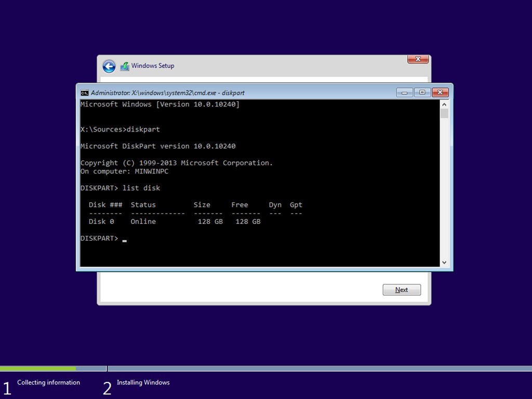Click the 'Microsoft DiskPart version 10.0.10240' line

[158, 146]
